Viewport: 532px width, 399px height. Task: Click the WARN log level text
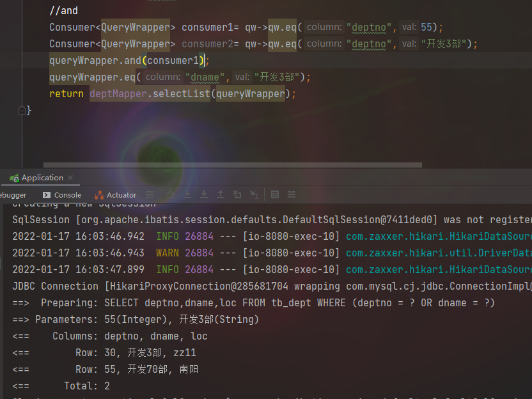168,253
